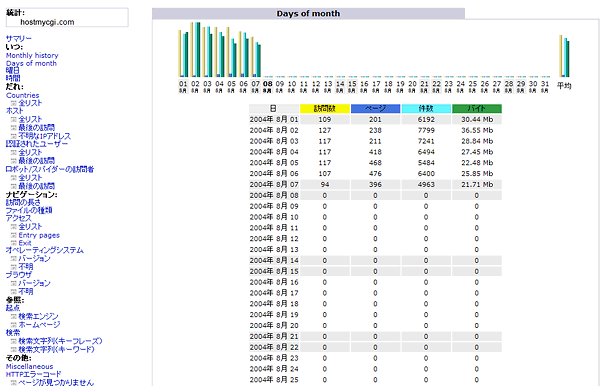600x386 pixels.
Task: Open the 時間 link
Action: pyautogui.click(x=13, y=78)
